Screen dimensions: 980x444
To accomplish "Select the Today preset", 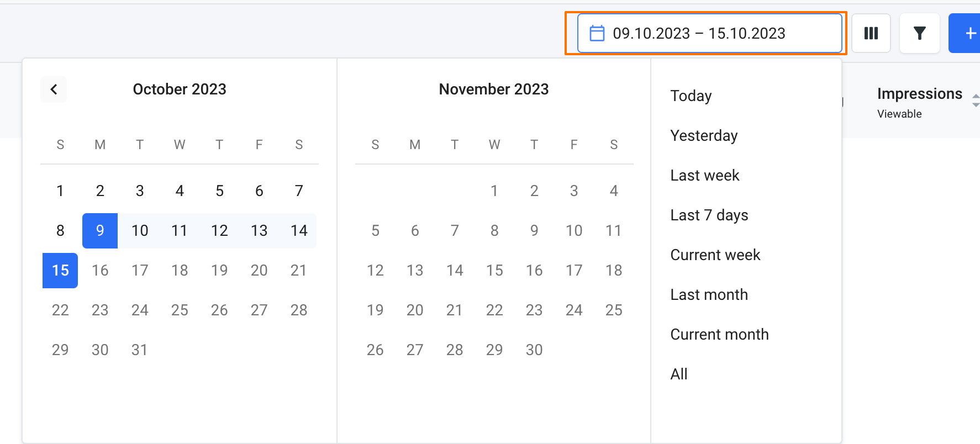I will pyautogui.click(x=691, y=96).
